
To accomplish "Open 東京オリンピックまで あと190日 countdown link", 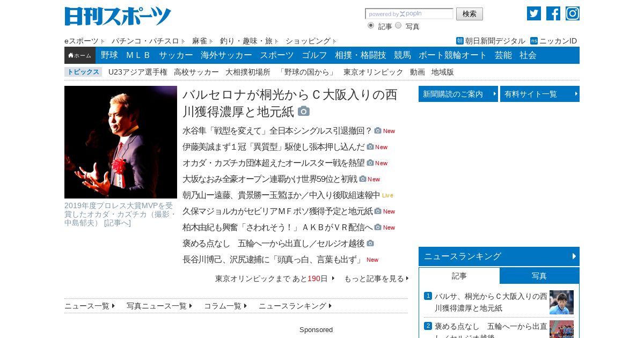I will coord(275,278).
